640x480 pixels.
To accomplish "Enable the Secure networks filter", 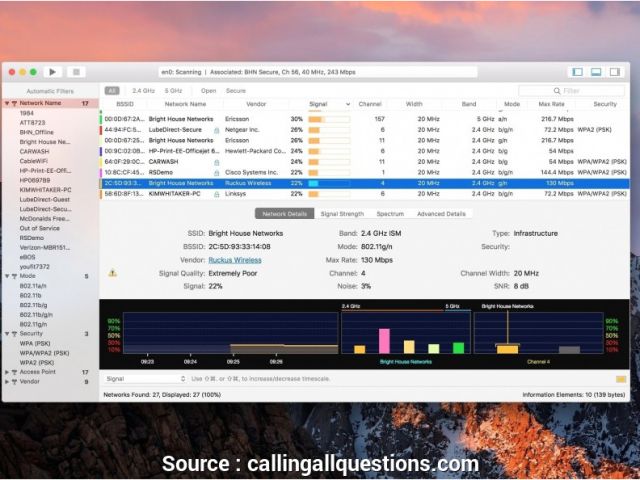I will point(236,90).
